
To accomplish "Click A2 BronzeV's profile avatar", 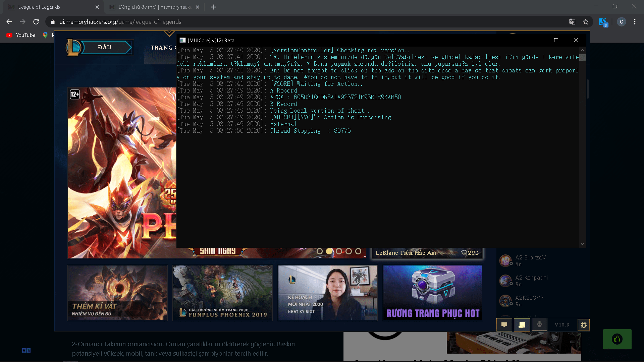I will pyautogui.click(x=505, y=260).
